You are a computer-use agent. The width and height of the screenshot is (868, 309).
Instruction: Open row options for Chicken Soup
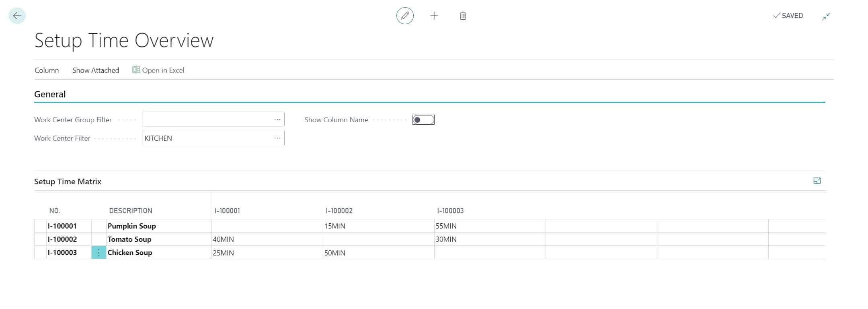click(x=99, y=253)
